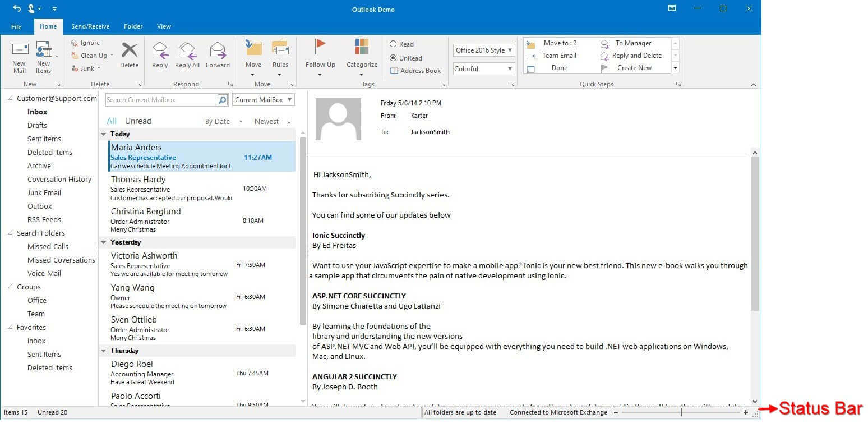The height and width of the screenshot is (423, 868).
Task: Open the Current MailBox dropdown
Action: [264, 100]
